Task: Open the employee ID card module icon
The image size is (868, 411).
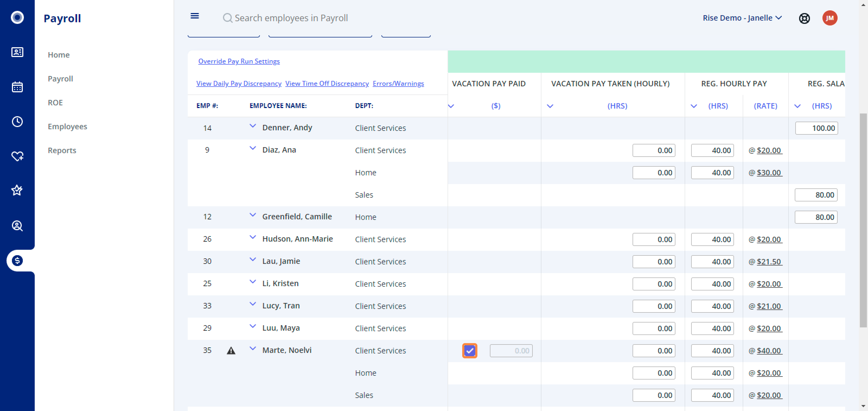Action: tap(17, 52)
